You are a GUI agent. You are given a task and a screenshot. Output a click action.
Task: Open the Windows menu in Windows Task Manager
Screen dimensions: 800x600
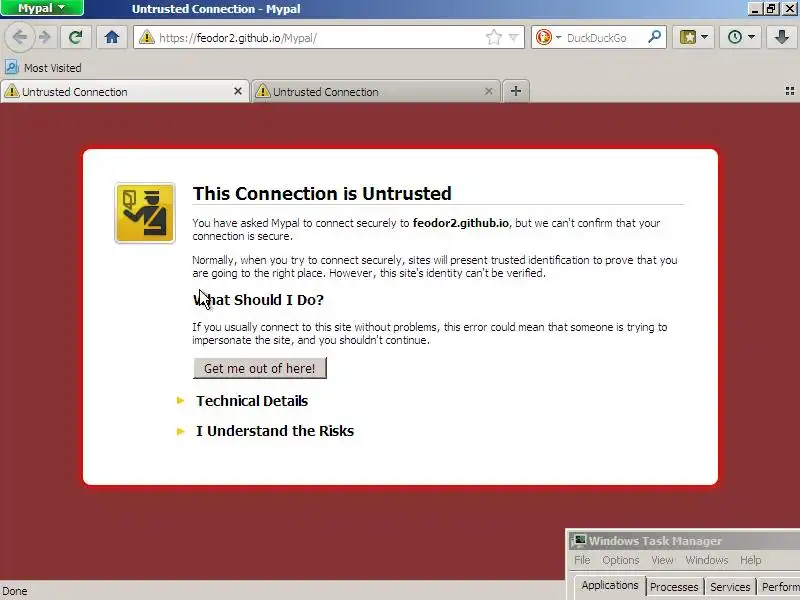tap(707, 560)
